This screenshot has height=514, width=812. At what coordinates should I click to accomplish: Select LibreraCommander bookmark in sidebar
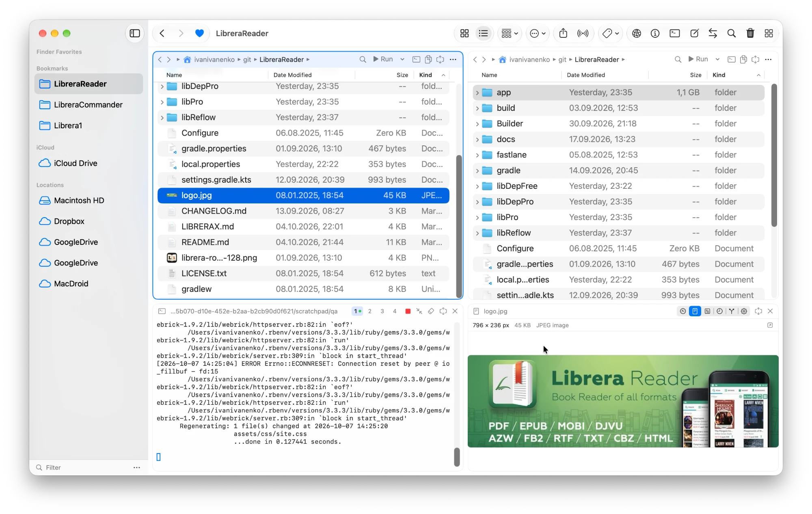tap(89, 105)
